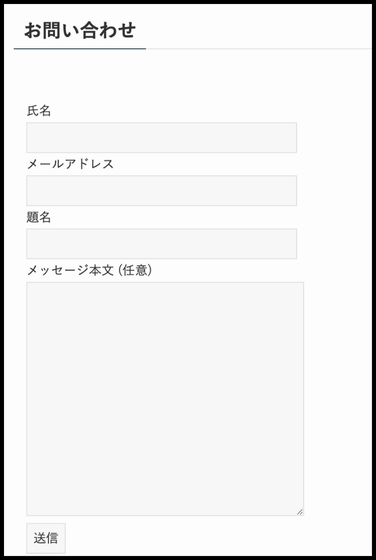
Task: Submit the form with 送信 button
Action: (46, 538)
